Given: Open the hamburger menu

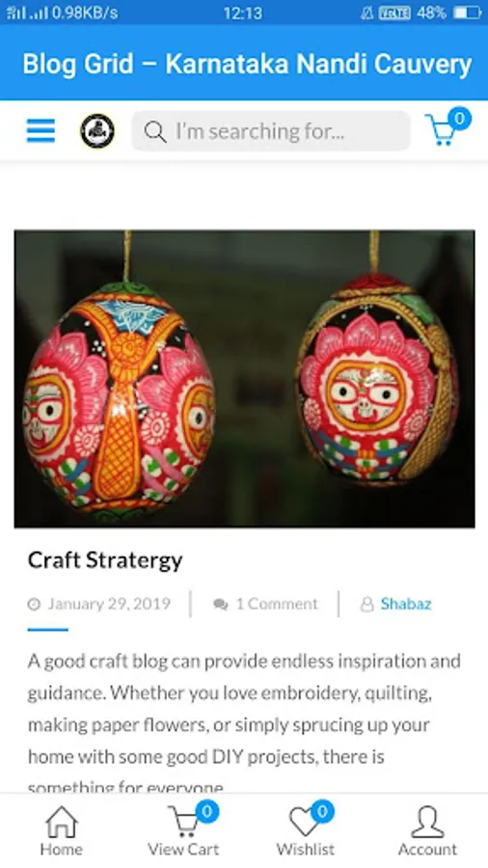Looking at the screenshot, I should 41,130.
